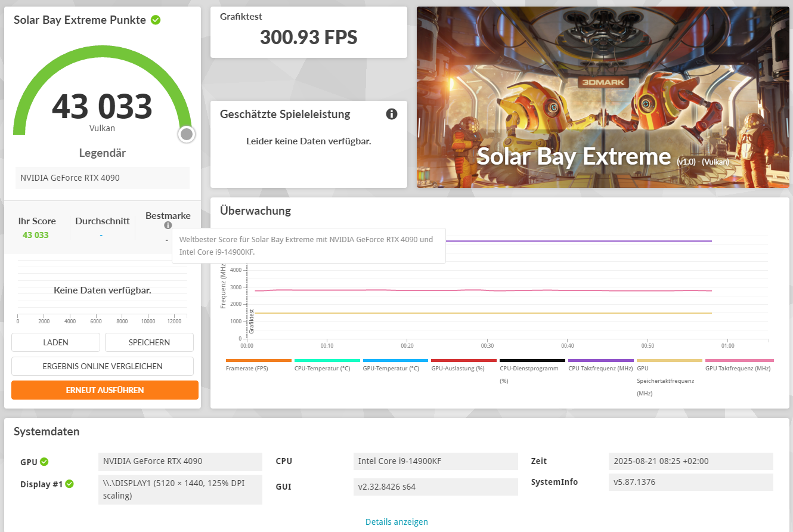Click the green validation check next to GPU

pos(44,462)
